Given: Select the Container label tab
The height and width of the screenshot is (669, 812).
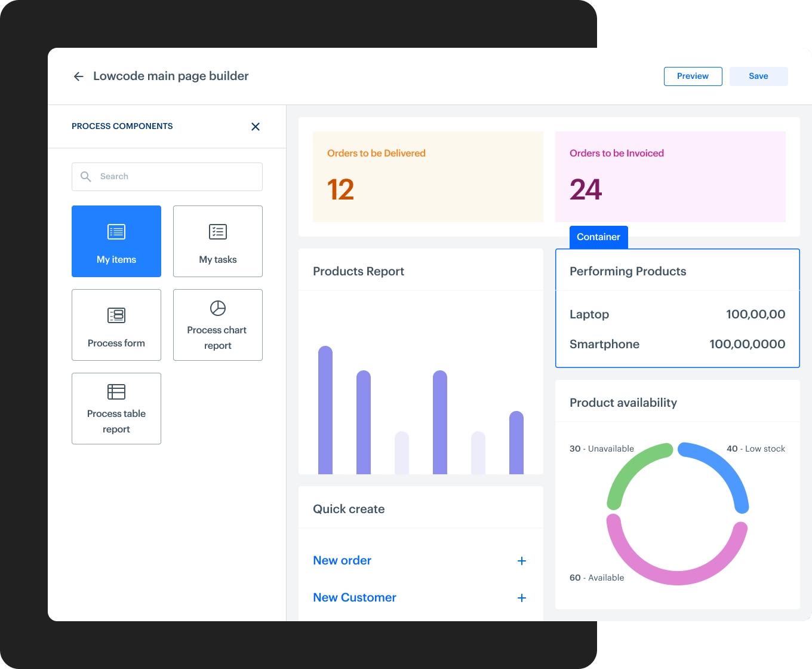Looking at the screenshot, I should coord(598,237).
